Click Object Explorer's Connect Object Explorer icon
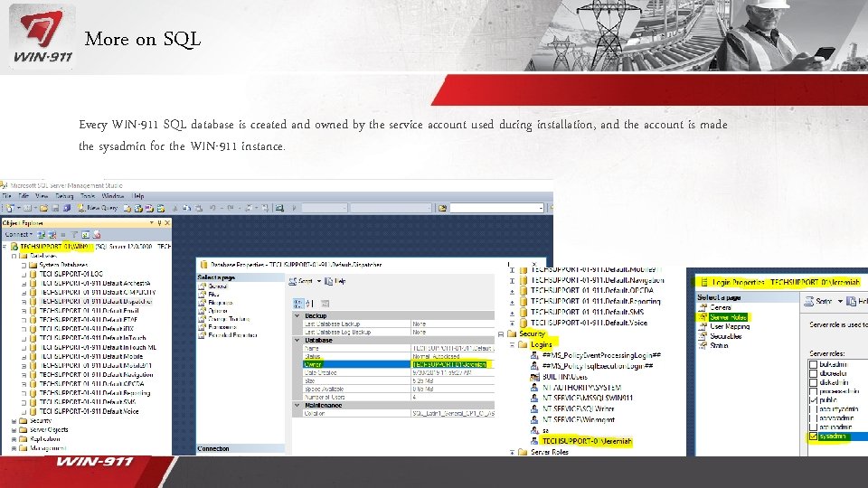Viewport: 868px width, 488px height. (41, 235)
